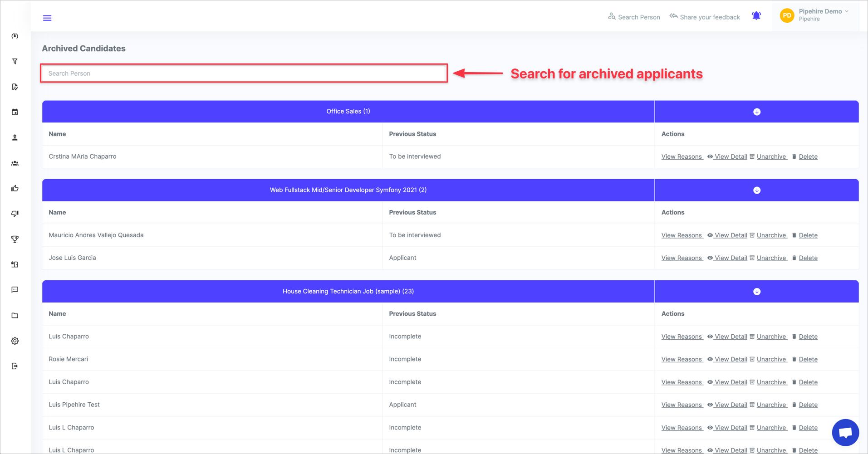
Task: View Reasons for Luis Pipehire Test
Action: tap(682, 405)
